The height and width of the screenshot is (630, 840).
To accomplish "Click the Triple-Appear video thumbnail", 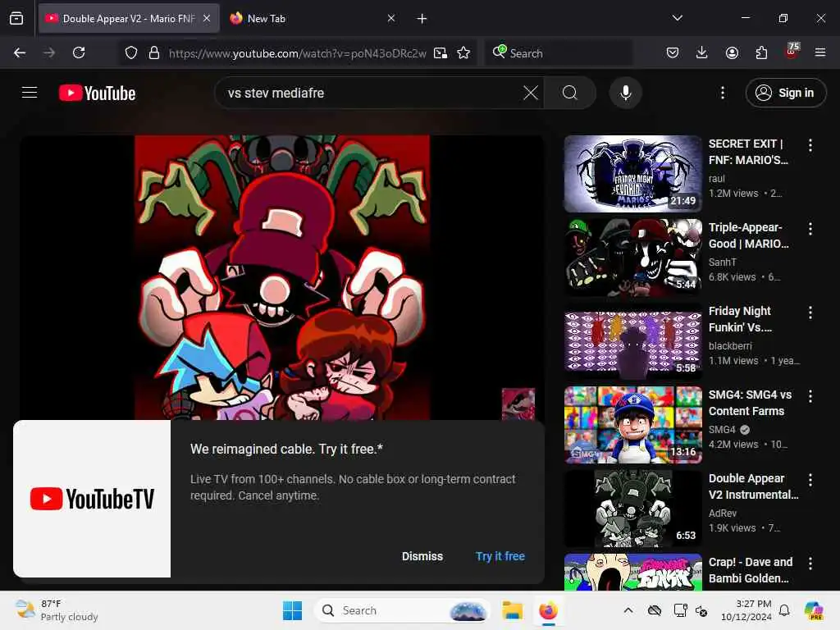I will pos(632,257).
